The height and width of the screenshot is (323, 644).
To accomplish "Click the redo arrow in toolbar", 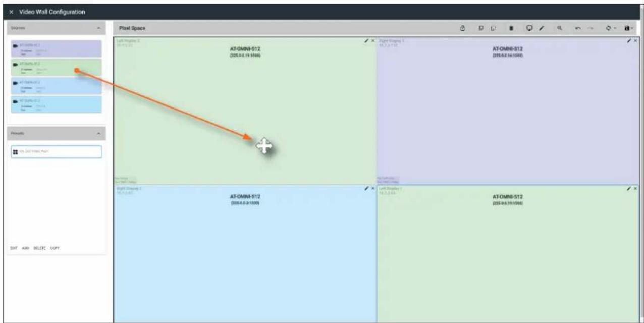I will tap(590, 28).
